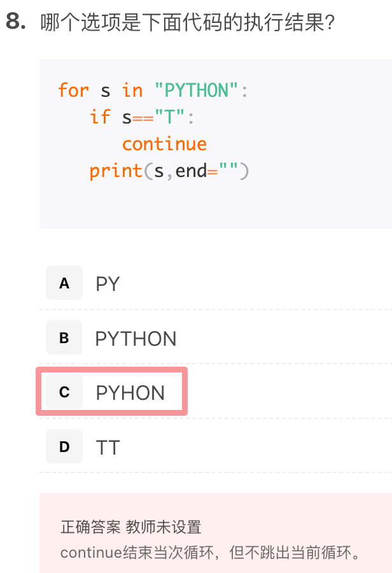Click the green "PYTHON" string in the code

click(x=196, y=90)
